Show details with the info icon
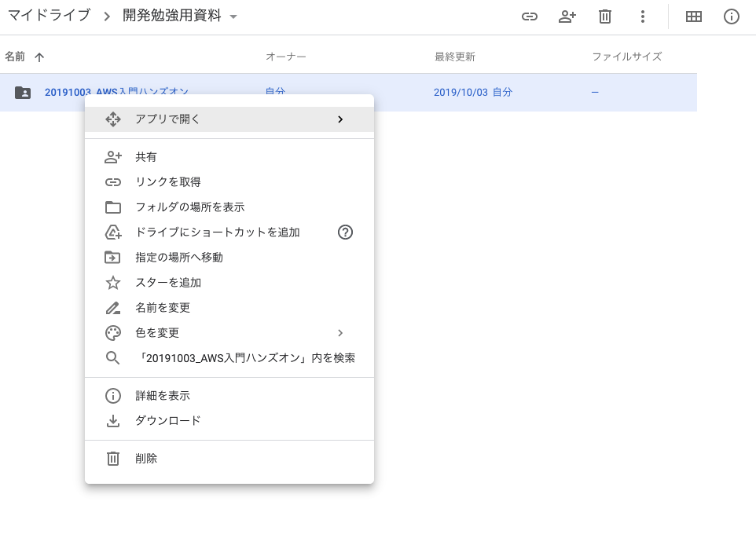 (x=732, y=16)
